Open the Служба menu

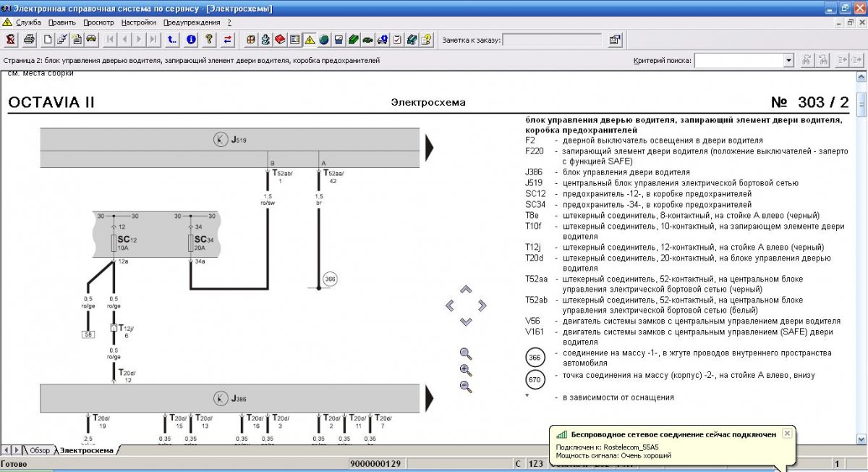(x=29, y=22)
